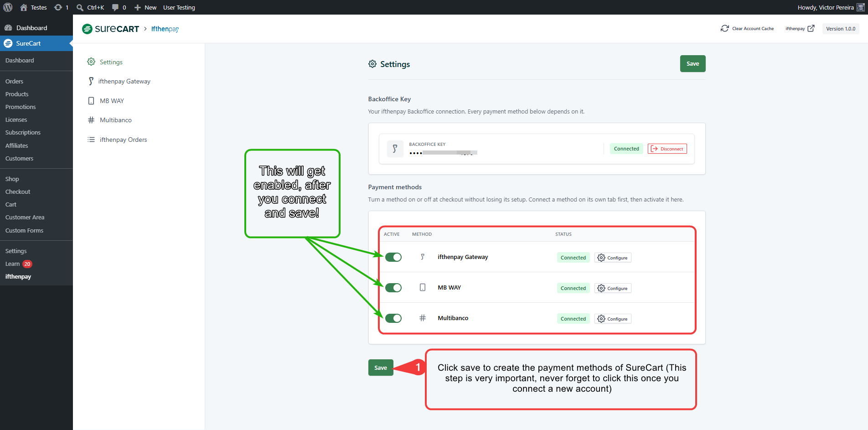Open Ctrl+K search in admin bar
Viewport: 868px width, 430px height.
coord(90,7)
